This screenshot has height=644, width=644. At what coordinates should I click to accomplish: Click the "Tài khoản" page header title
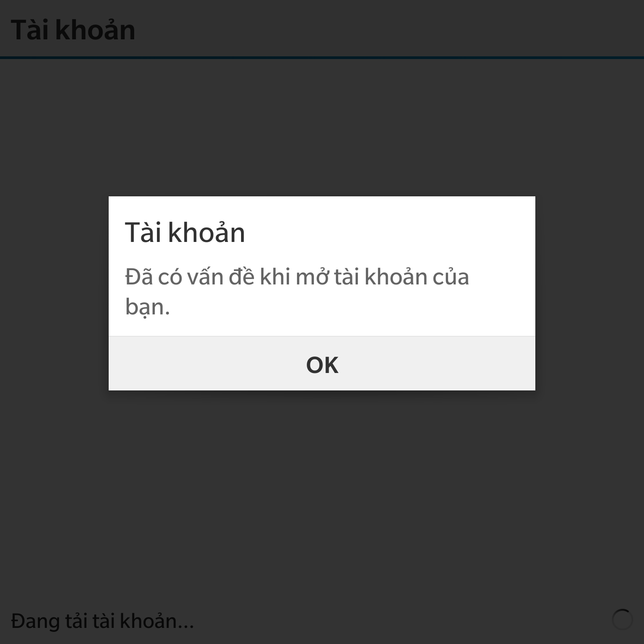[x=73, y=30]
